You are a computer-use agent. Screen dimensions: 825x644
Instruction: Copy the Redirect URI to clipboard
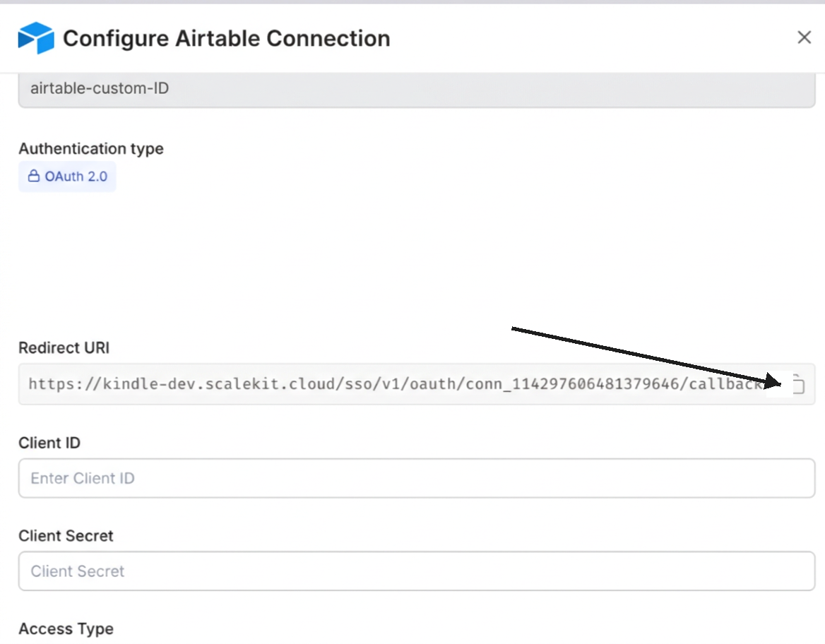pos(797,384)
